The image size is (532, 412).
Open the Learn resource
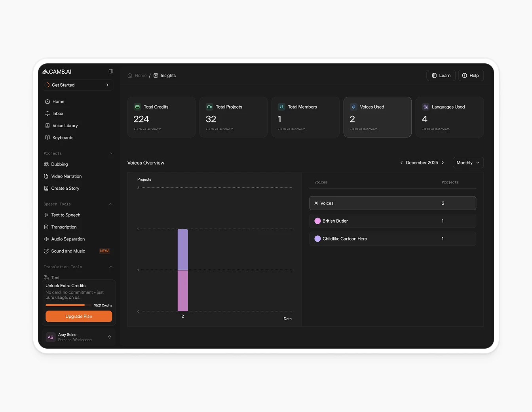point(441,75)
